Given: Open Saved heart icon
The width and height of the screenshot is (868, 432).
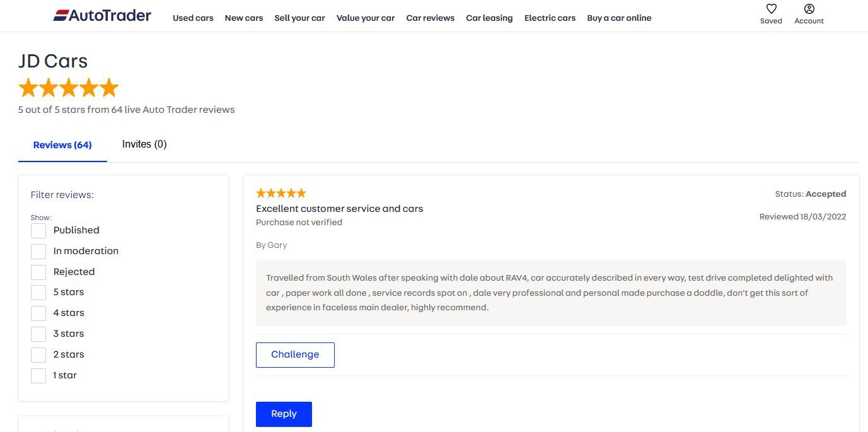Looking at the screenshot, I should click(x=771, y=9).
